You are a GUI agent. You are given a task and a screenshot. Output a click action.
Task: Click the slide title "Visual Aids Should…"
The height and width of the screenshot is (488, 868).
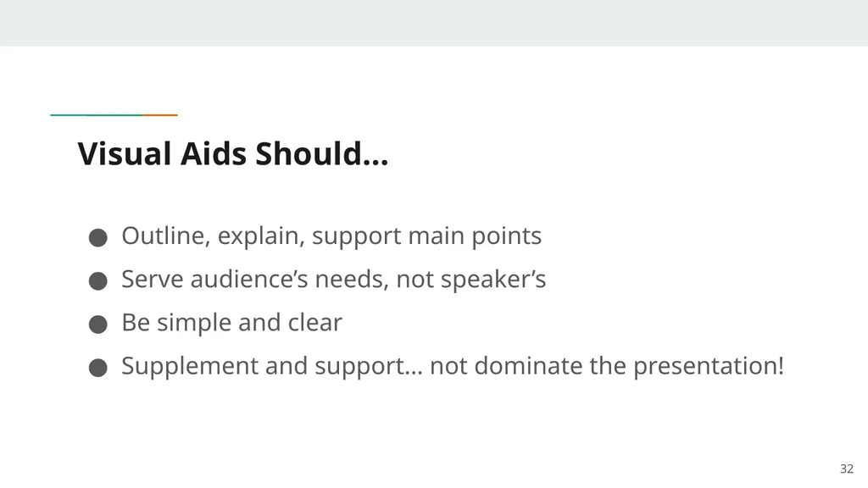[x=233, y=153]
